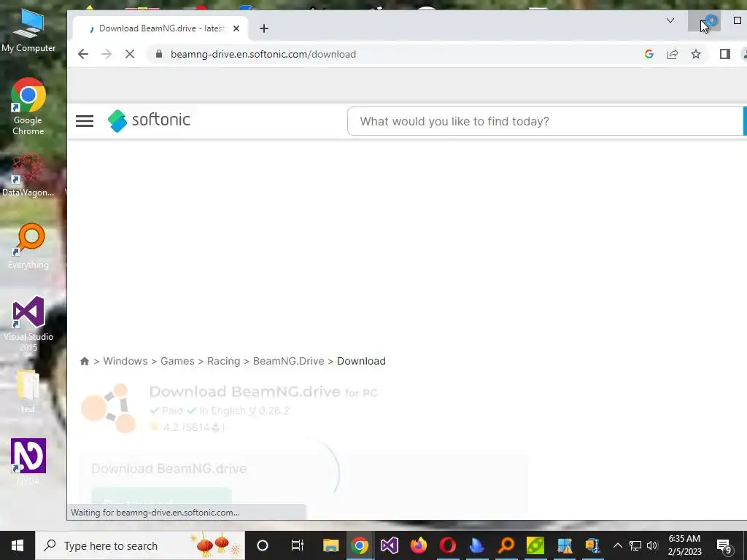This screenshot has height=560, width=747.
Task: Launch Opera from taskbar
Action: (x=448, y=545)
